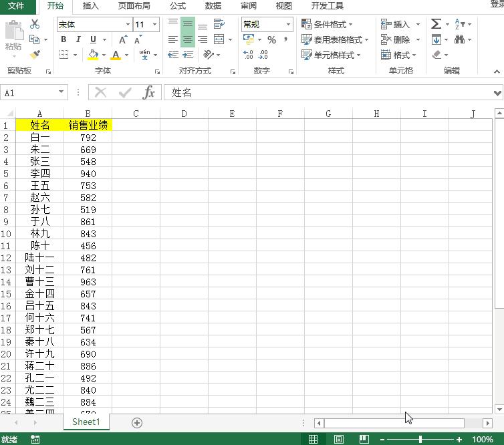Add new sheet plus button

click(x=137, y=423)
